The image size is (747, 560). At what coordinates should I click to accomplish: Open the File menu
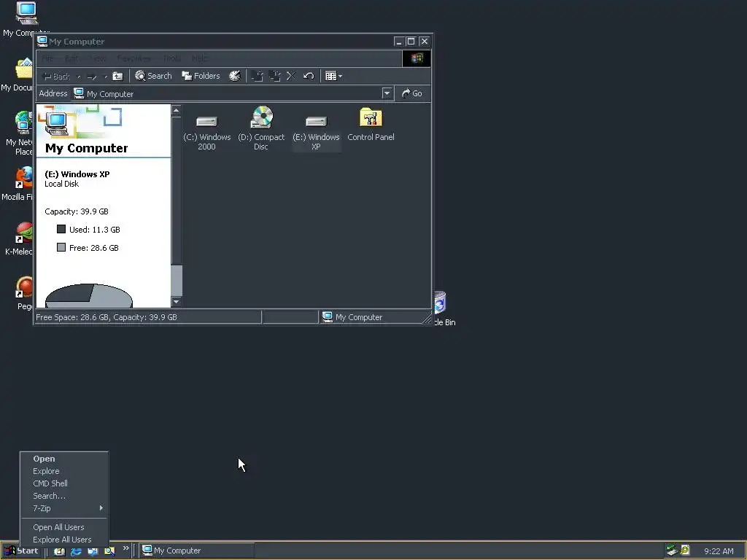tap(47, 58)
